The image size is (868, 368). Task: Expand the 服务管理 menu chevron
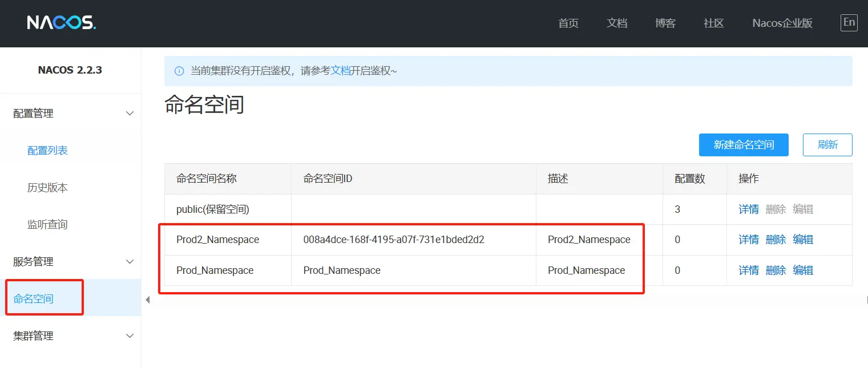coord(130,262)
